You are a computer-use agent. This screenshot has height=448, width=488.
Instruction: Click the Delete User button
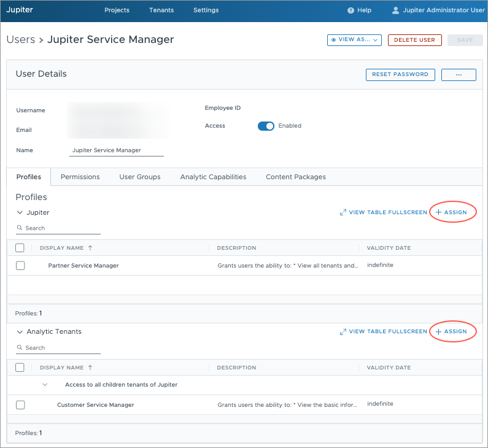414,40
